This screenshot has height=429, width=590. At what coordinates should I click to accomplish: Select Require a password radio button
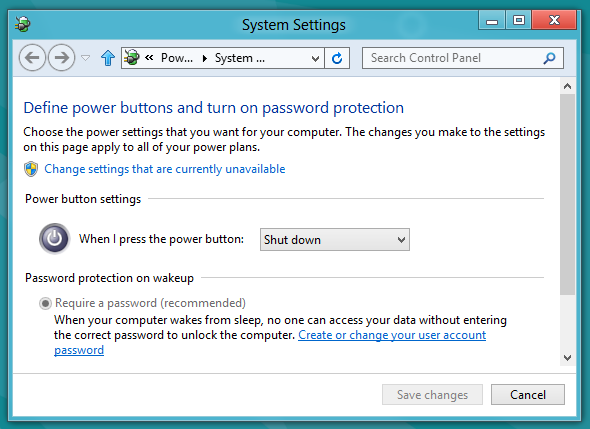[x=45, y=303]
